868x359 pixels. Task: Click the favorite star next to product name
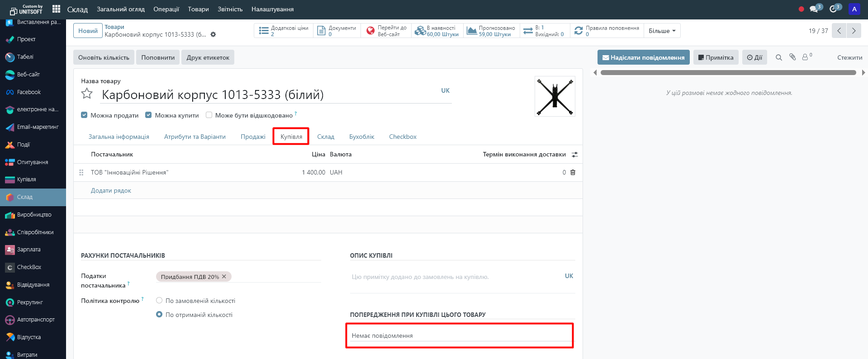click(x=87, y=94)
